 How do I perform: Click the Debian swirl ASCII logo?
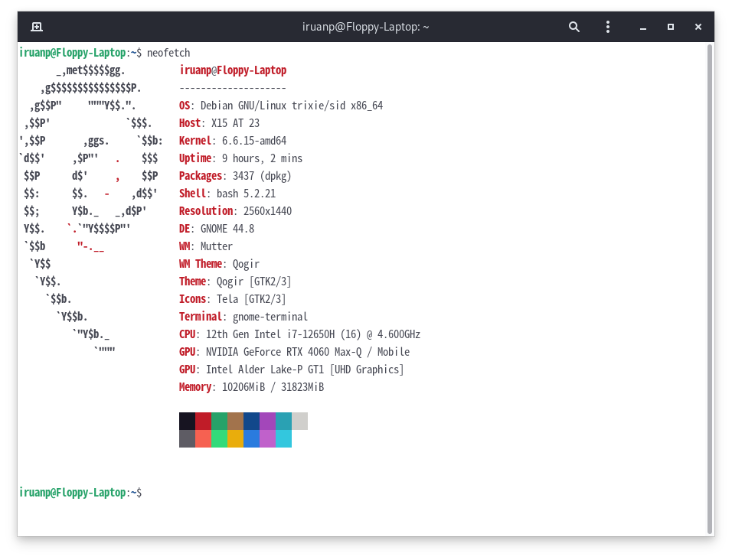[x=91, y=210]
